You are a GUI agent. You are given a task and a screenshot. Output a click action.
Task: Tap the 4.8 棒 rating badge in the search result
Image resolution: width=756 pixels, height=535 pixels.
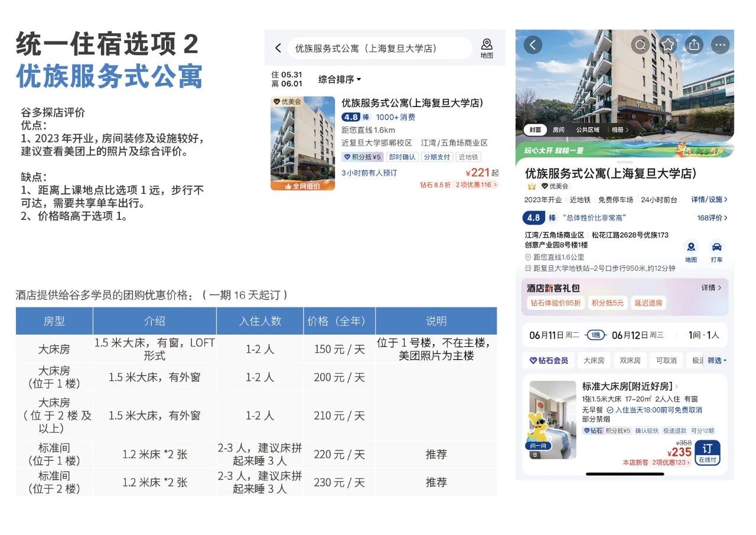pyautogui.click(x=356, y=117)
